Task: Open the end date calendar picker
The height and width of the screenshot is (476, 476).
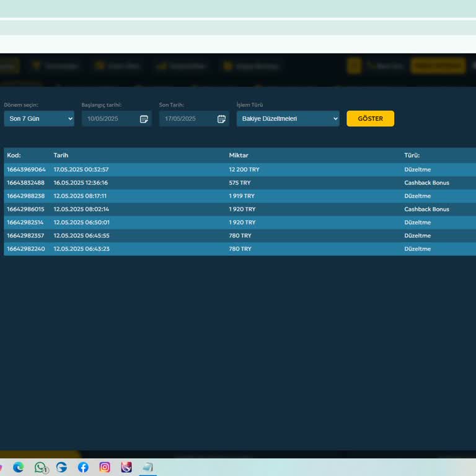Action: pyautogui.click(x=221, y=119)
